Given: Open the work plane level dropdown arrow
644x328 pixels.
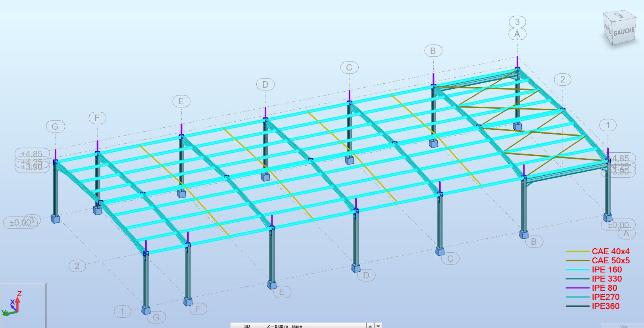Looking at the screenshot, I should 379,326.
